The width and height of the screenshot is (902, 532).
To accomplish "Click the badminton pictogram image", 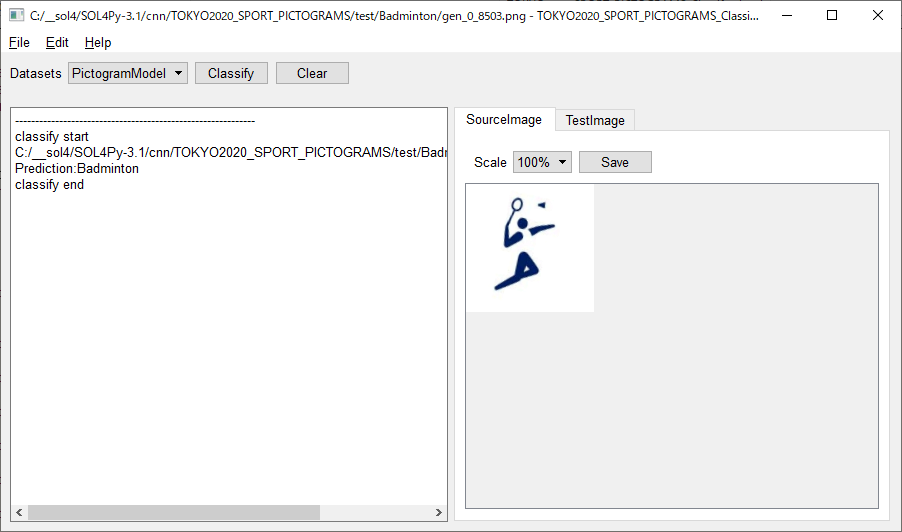I will coord(530,248).
